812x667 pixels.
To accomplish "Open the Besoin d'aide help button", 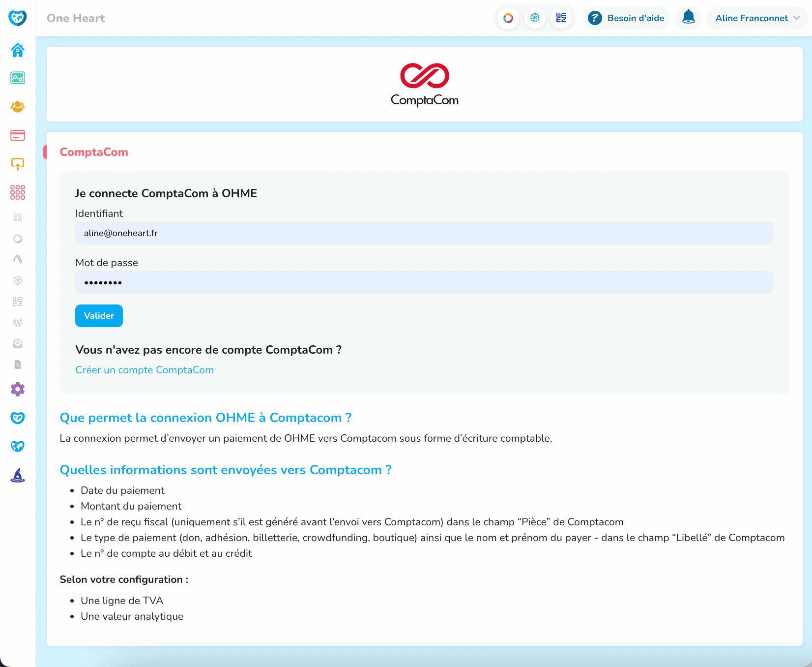I will click(x=626, y=18).
